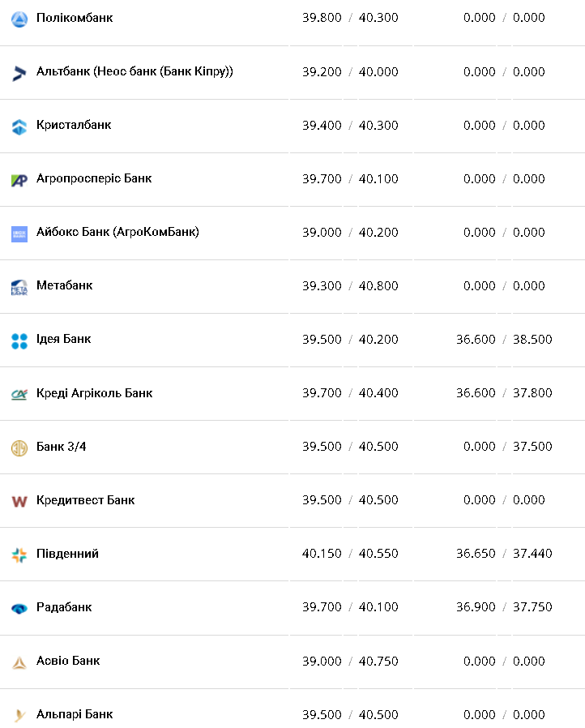Click the Метабанк logo icon
585x728 pixels.
click(x=19, y=287)
